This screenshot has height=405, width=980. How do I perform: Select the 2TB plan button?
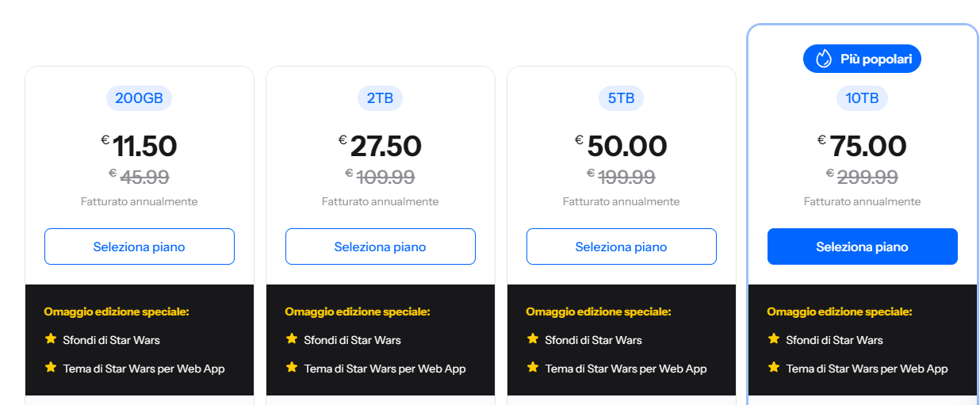(381, 246)
